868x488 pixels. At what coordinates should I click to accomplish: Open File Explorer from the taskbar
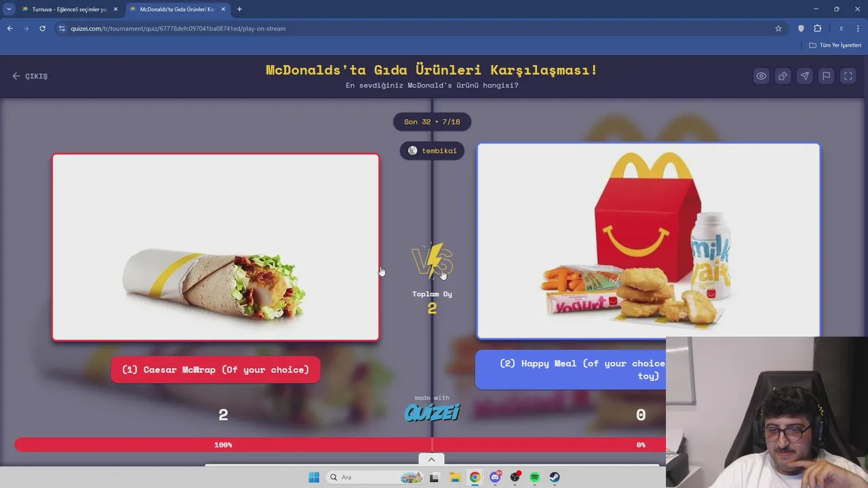pyautogui.click(x=454, y=477)
